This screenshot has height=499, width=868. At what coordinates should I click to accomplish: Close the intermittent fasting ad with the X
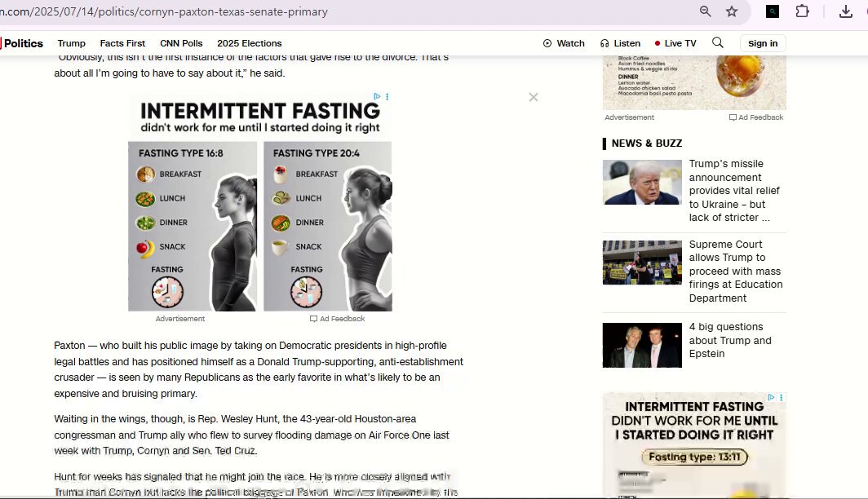[x=533, y=97]
